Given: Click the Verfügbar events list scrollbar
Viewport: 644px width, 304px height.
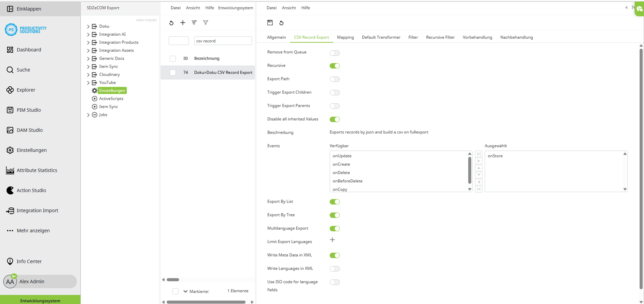Looking at the screenshot, I should click(x=469, y=171).
